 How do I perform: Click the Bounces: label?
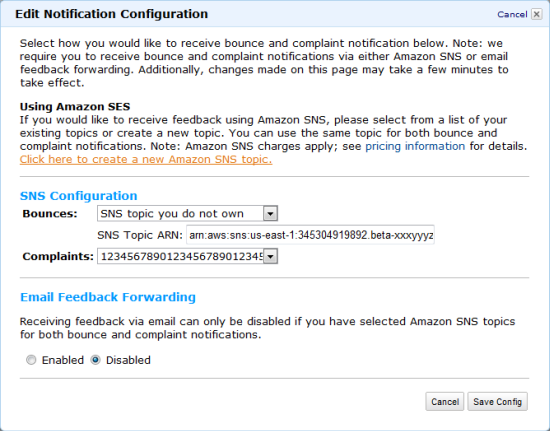(50, 214)
